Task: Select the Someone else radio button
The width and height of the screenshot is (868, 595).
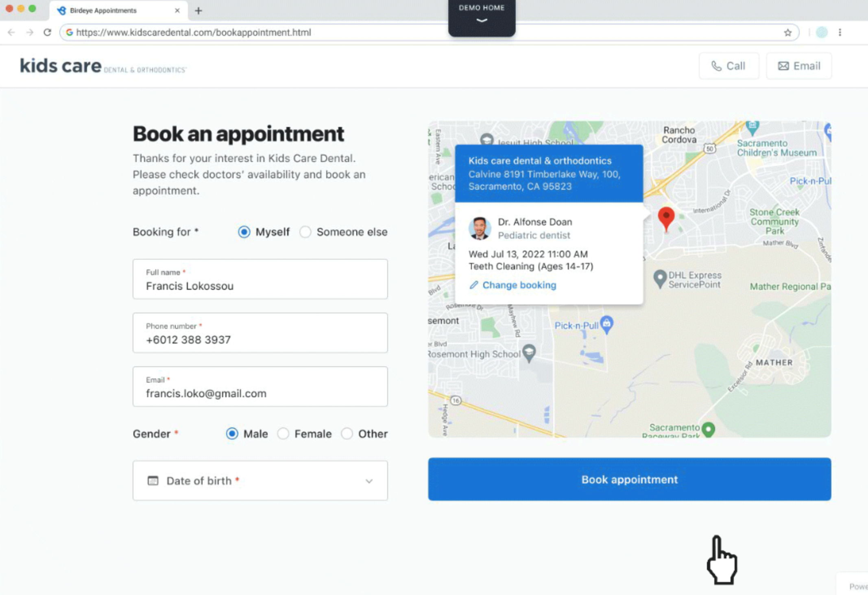Action: tap(305, 232)
